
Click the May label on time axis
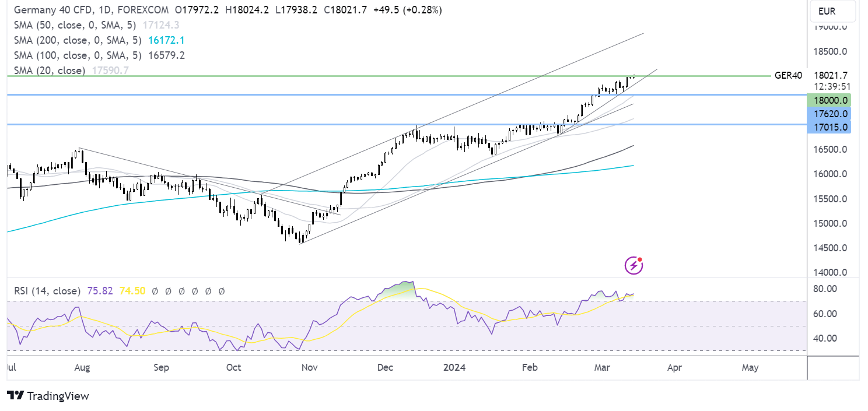click(x=750, y=368)
